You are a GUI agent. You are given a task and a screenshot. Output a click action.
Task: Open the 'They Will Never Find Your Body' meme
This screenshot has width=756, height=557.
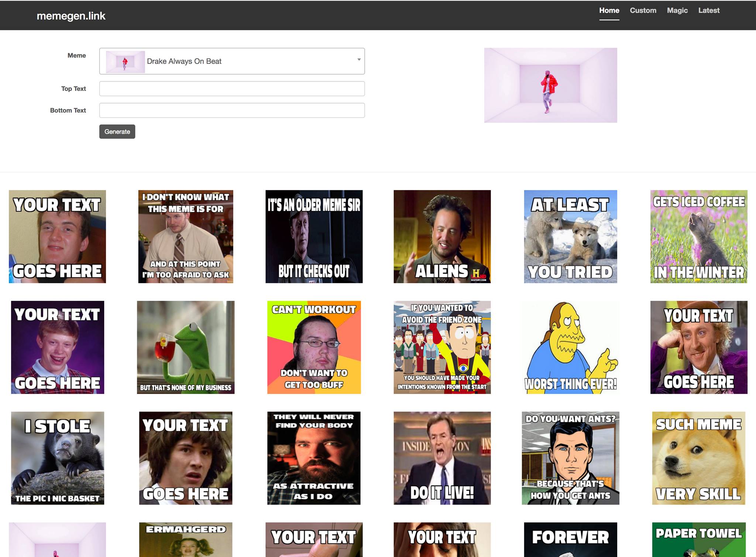pos(314,458)
